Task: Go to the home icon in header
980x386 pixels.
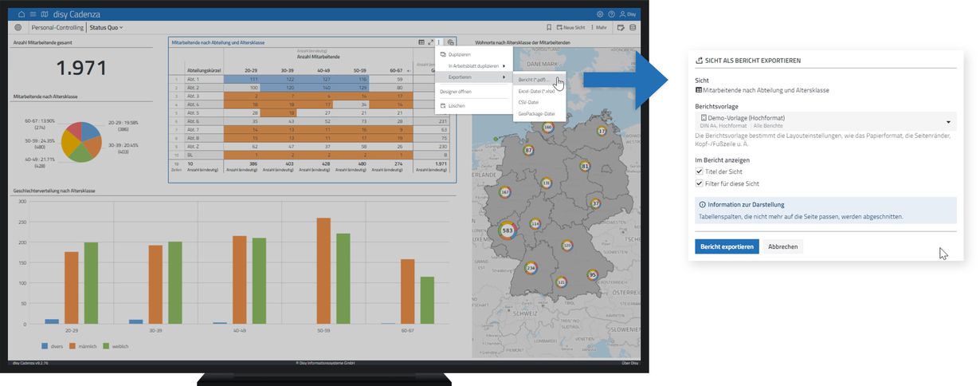Action: [22, 14]
